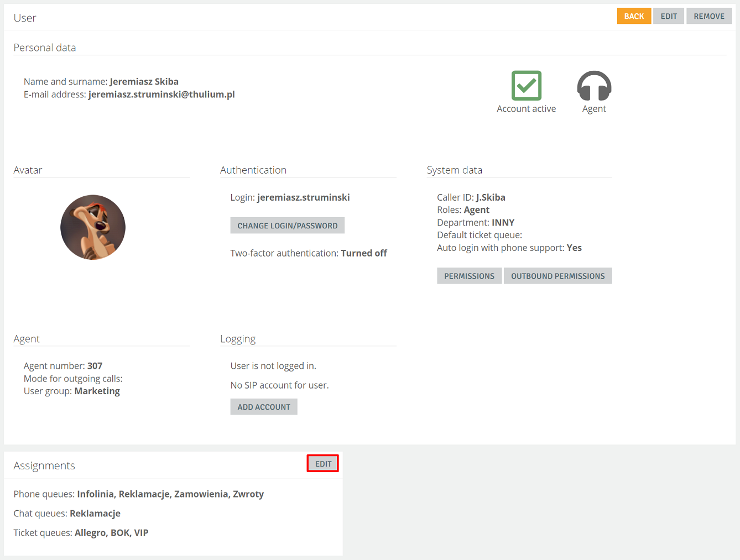Viewport: 740px width, 560px height.
Task: Click login value jeremiasz.struminski
Action: click(x=304, y=197)
